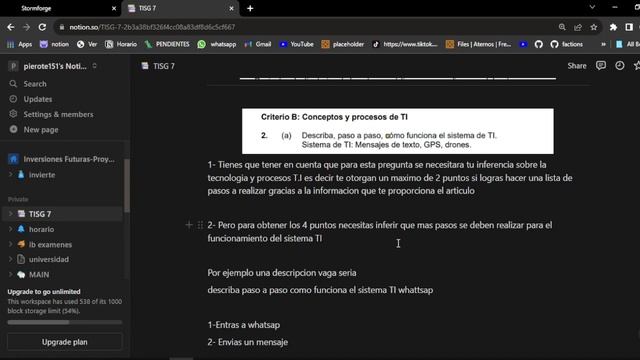Open the placeholder bookmark

pyautogui.click(x=342, y=44)
